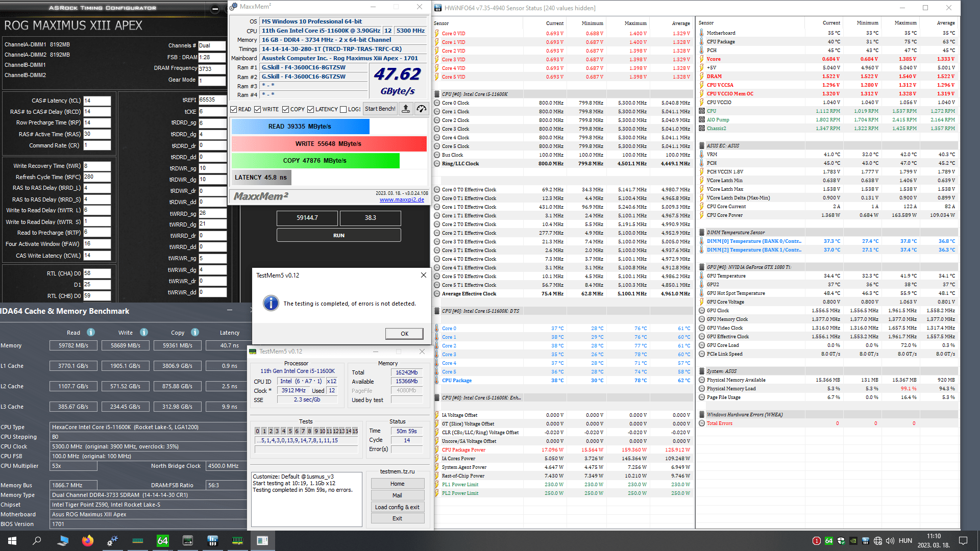The width and height of the screenshot is (980, 551).
Task: Open the computer icon on taskbar
Action: pyautogui.click(x=63, y=541)
